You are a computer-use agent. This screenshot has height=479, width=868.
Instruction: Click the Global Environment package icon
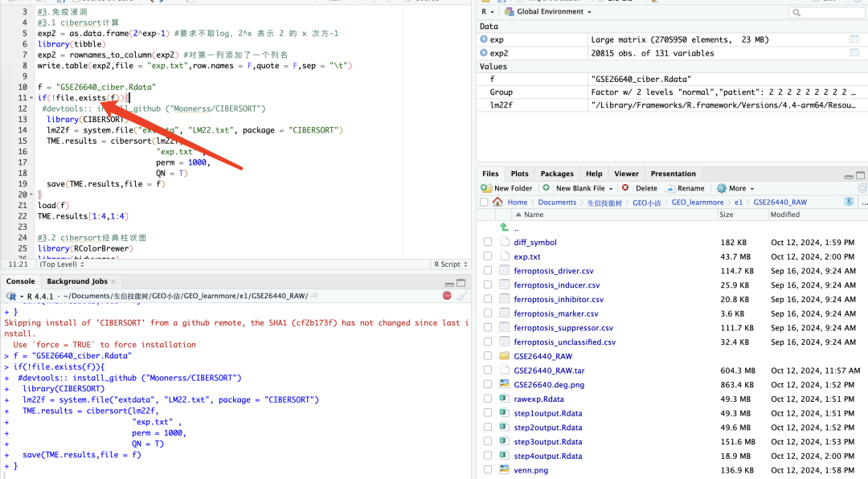click(x=510, y=11)
